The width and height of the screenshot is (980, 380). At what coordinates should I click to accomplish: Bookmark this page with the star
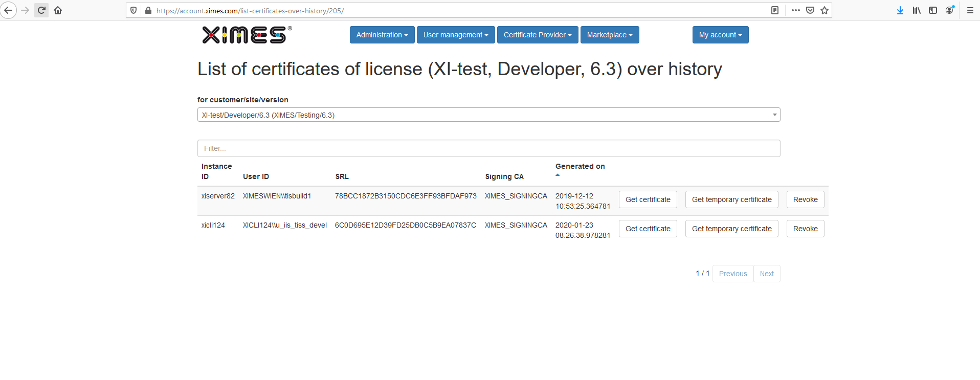click(x=825, y=10)
